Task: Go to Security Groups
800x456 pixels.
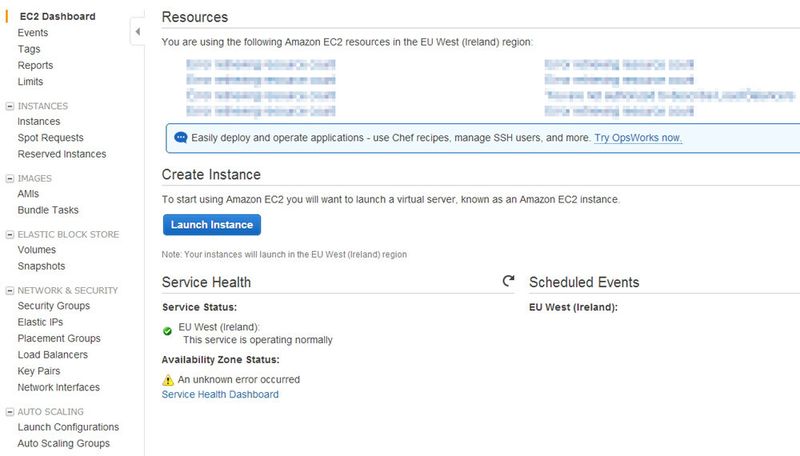Action: [54, 306]
